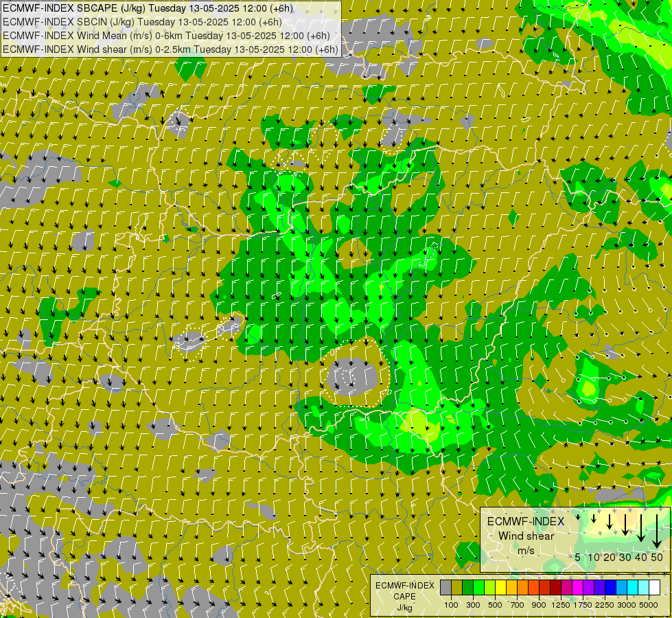Click the '100' CAPE scale label

tap(451, 605)
